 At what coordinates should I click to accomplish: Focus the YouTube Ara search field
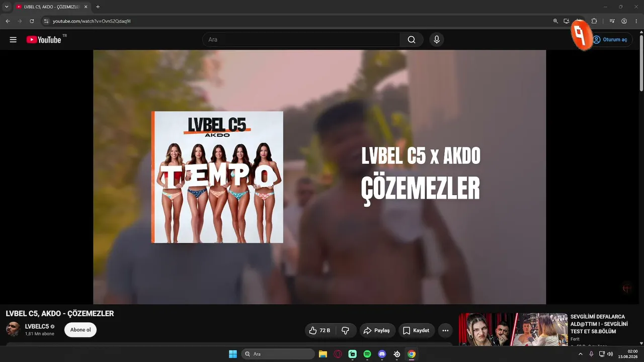tap(301, 40)
